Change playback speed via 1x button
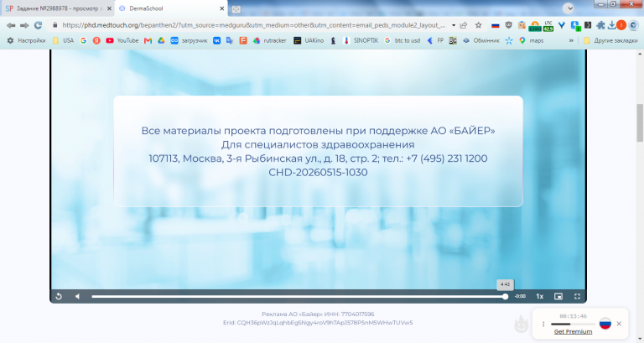The image size is (644, 343). click(540, 296)
